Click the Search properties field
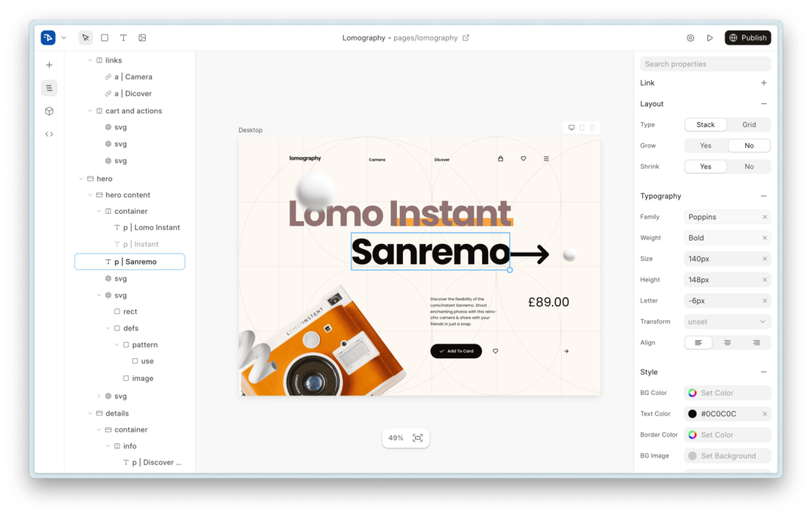Screen dimensions: 812x517 point(705,63)
